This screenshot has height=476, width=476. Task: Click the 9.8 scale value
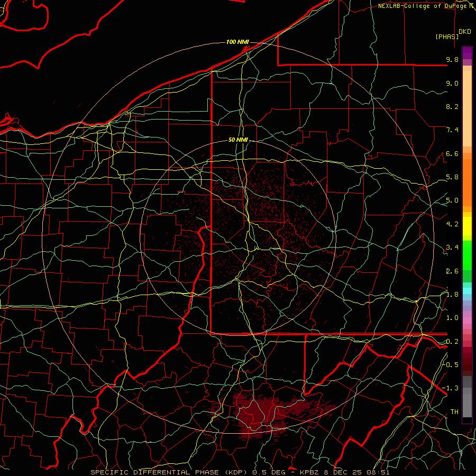point(452,60)
